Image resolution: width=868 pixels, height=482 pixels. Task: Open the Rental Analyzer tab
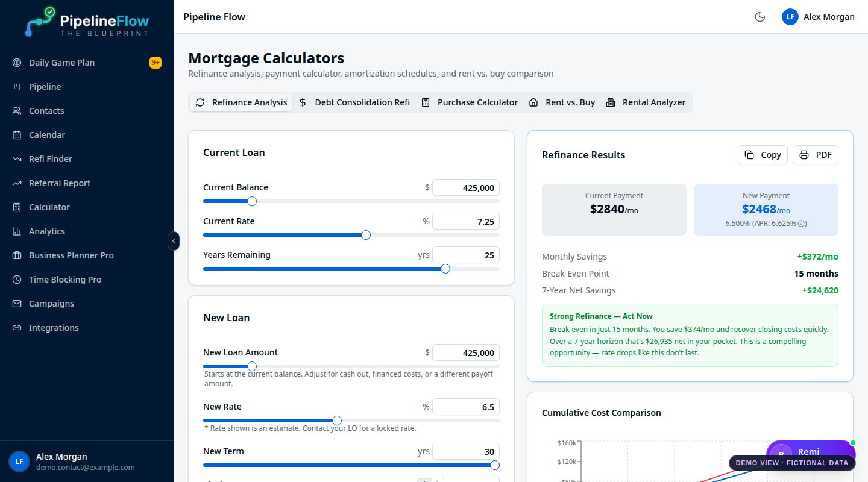coord(646,102)
